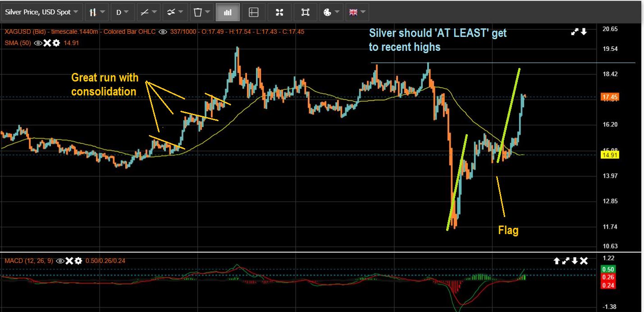Click the square frame screenshot icon
Viewport: 644px width, 312px height.
pos(305,12)
